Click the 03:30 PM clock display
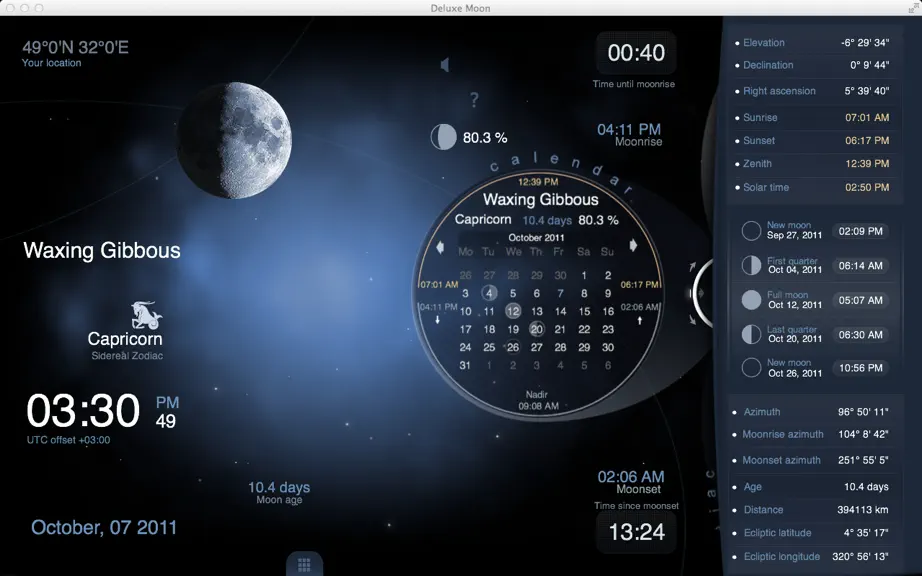Viewport: 922px width, 576px height. pyautogui.click(x=102, y=411)
